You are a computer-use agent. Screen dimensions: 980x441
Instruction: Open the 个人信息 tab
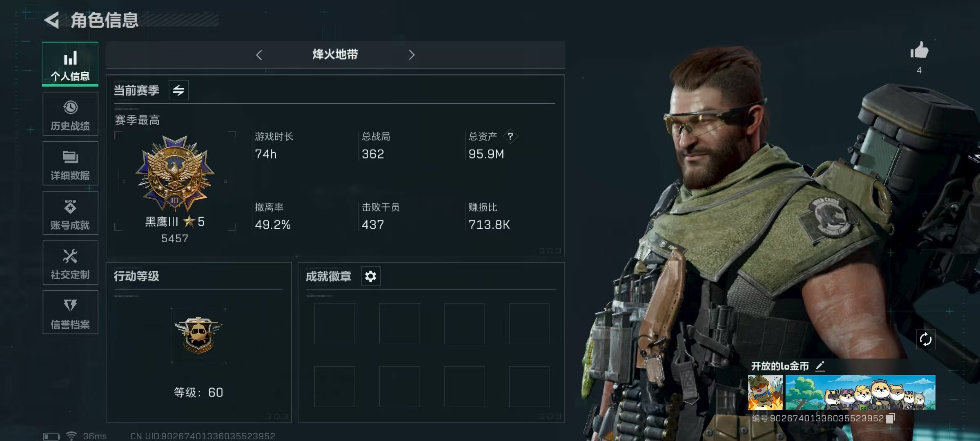[x=70, y=64]
